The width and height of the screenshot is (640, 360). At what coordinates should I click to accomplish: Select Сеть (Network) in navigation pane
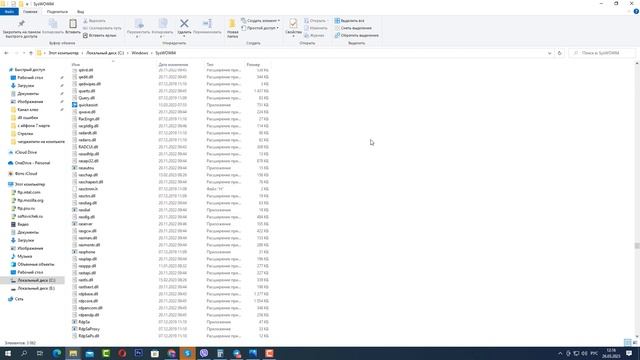[x=19, y=299]
